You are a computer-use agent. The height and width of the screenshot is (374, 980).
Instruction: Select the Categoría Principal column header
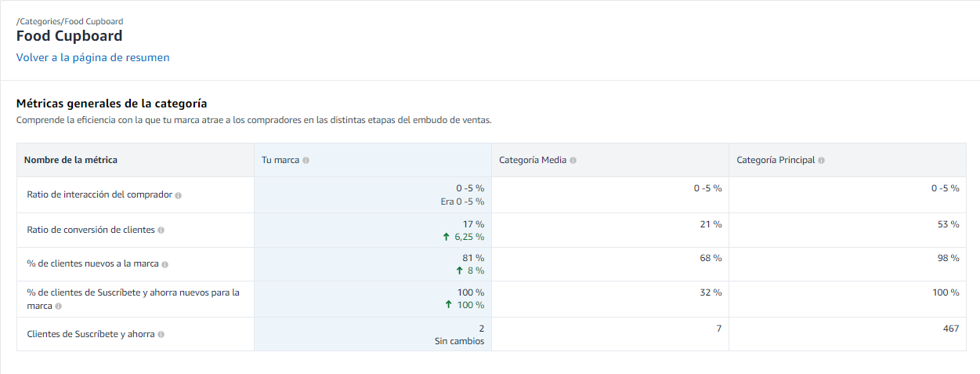point(776,161)
